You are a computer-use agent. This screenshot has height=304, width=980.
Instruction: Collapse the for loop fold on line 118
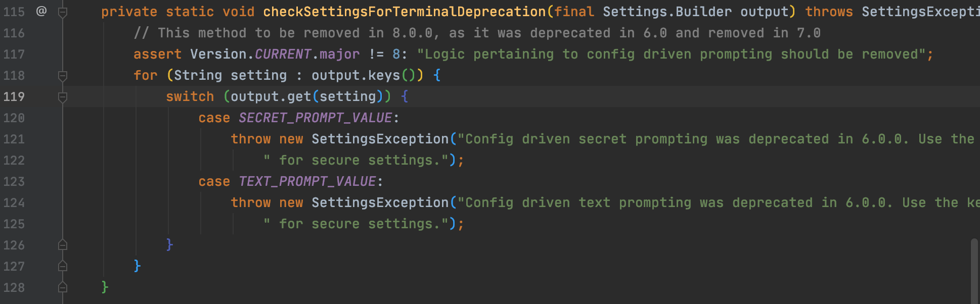coord(63,76)
